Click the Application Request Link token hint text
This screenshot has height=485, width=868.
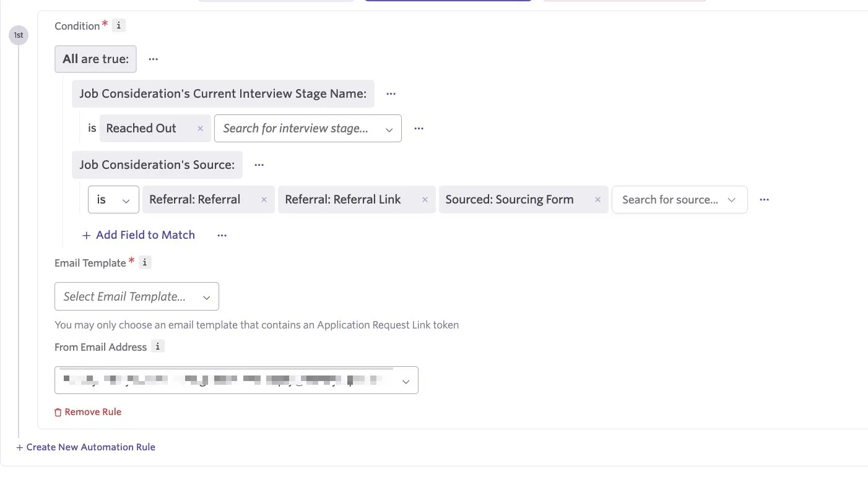click(x=257, y=325)
